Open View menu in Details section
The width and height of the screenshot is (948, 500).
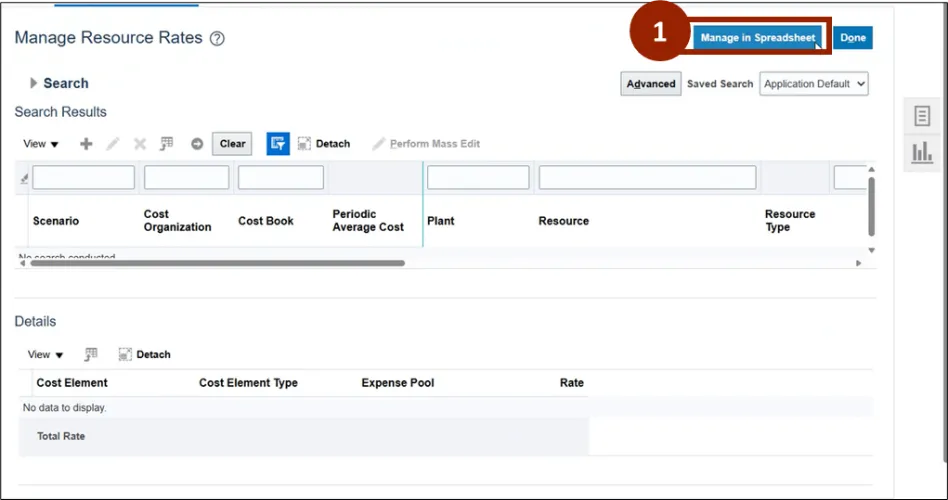point(45,354)
